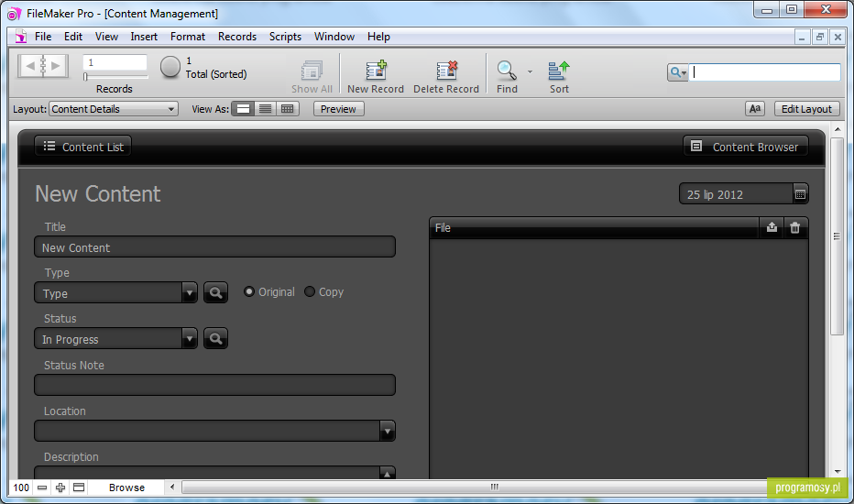Screen dimensions: 854x504
Task: Click the File export icon
Action: coord(772,228)
